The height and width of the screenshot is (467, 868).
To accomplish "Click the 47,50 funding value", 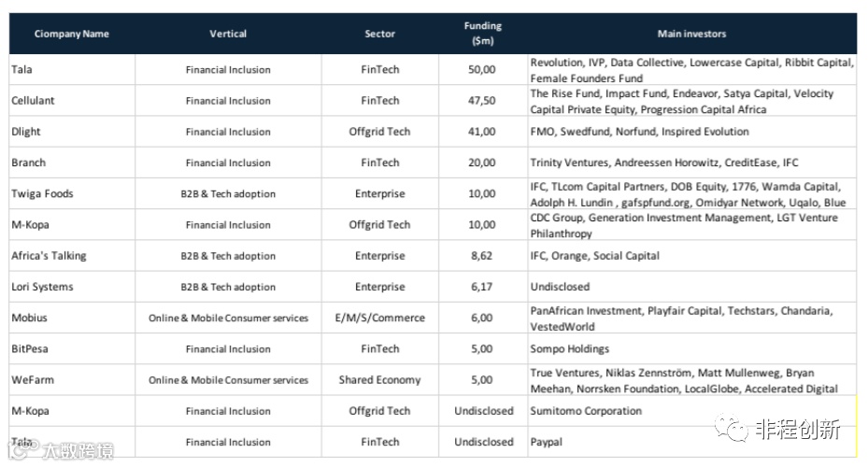I will tap(482, 101).
